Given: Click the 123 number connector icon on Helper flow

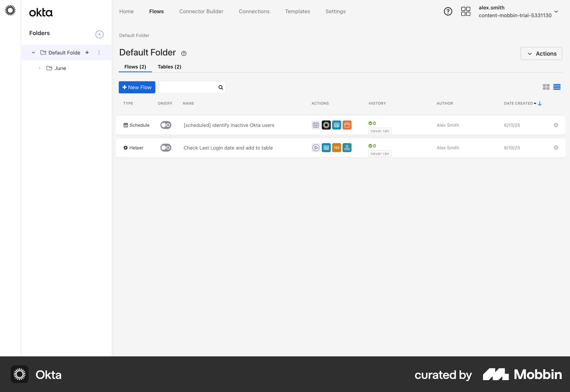Looking at the screenshot, I should (336, 148).
